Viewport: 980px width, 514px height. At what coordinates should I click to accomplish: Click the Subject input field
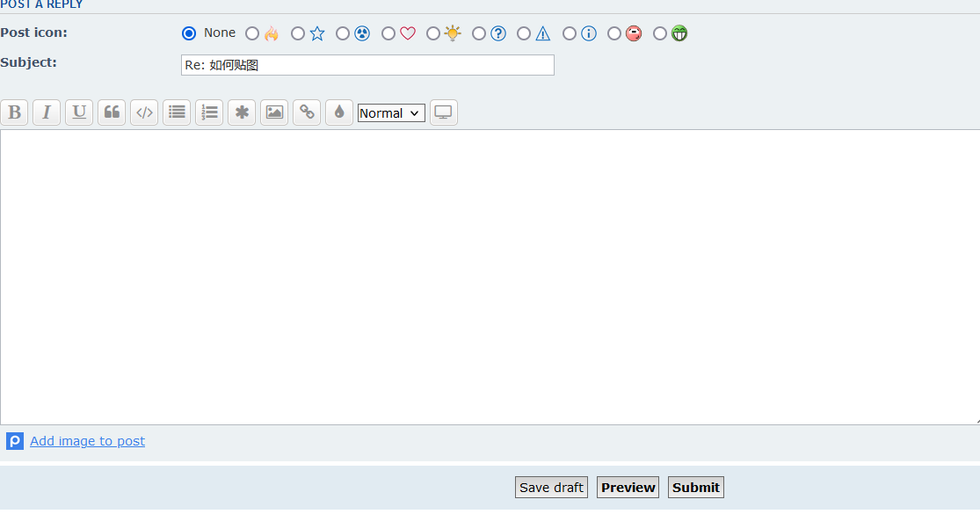tap(367, 65)
